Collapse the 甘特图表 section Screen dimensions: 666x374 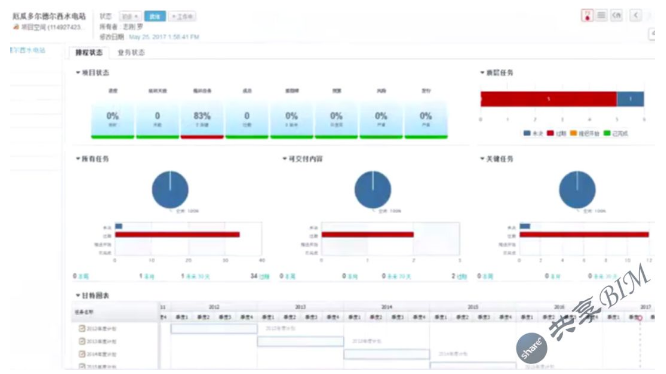pos(78,295)
